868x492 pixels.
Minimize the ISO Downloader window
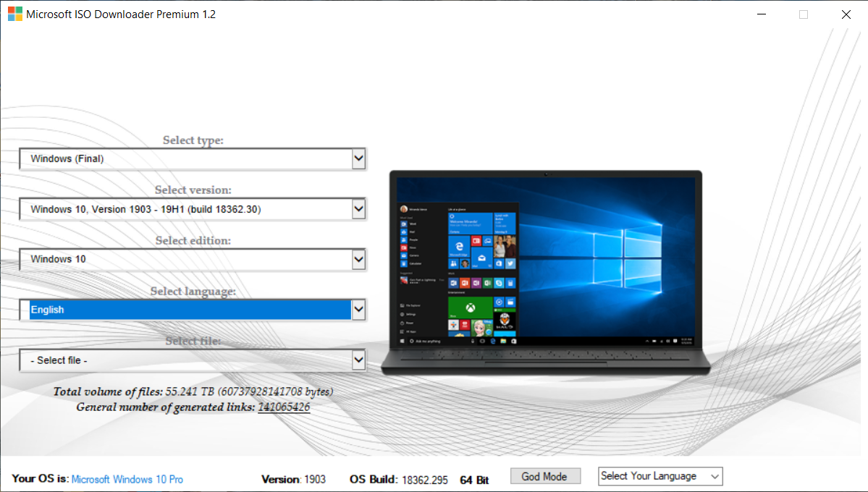point(762,14)
